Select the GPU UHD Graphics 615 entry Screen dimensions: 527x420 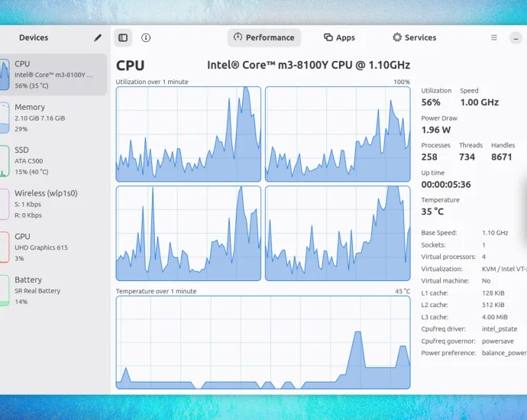(53, 247)
